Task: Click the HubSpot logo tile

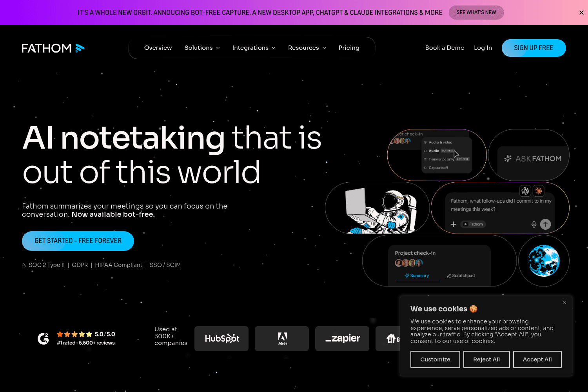Action: point(221,339)
